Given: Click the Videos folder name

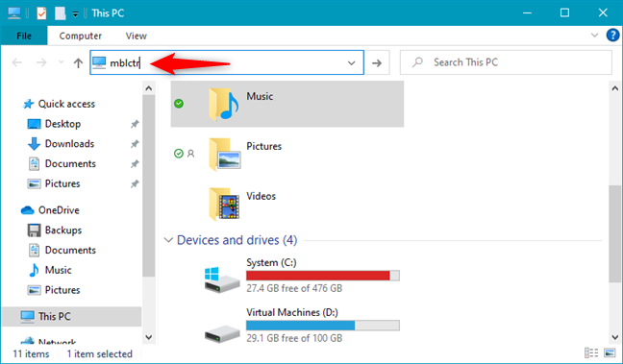Looking at the screenshot, I should click(262, 196).
